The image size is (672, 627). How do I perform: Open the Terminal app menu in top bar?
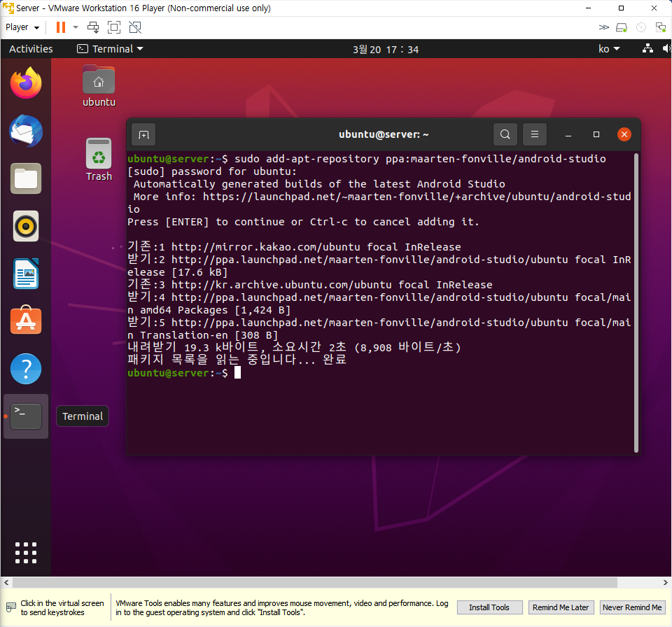click(110, 49)
